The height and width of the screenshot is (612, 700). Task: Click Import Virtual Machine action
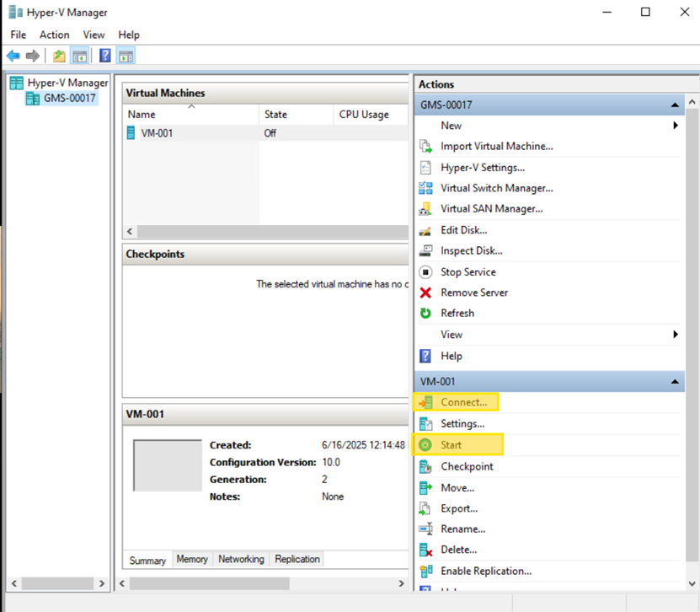(496, 147)
